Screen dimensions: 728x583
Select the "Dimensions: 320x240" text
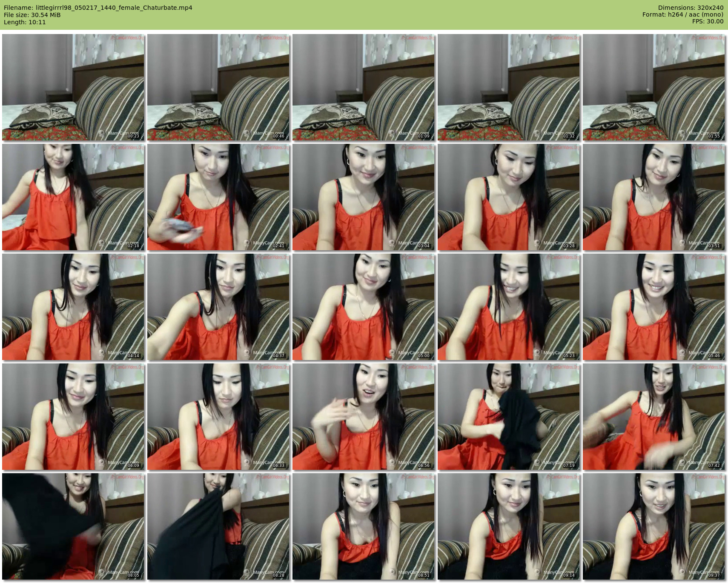click(691, 8)
